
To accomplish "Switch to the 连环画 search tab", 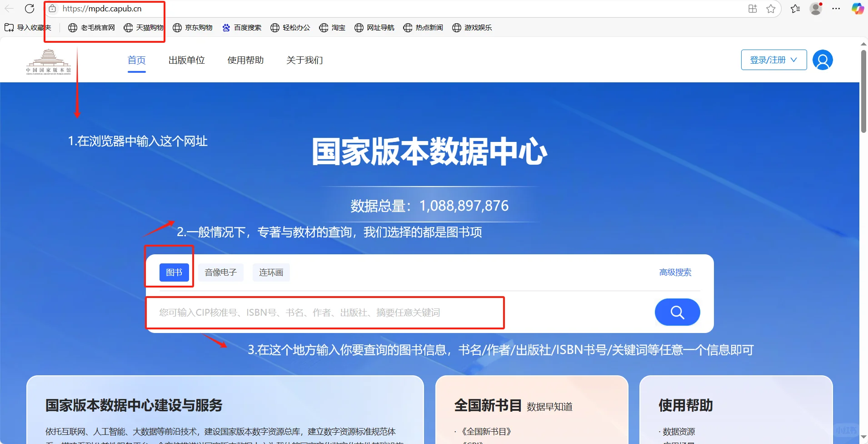I will click(x=271, y=272).
